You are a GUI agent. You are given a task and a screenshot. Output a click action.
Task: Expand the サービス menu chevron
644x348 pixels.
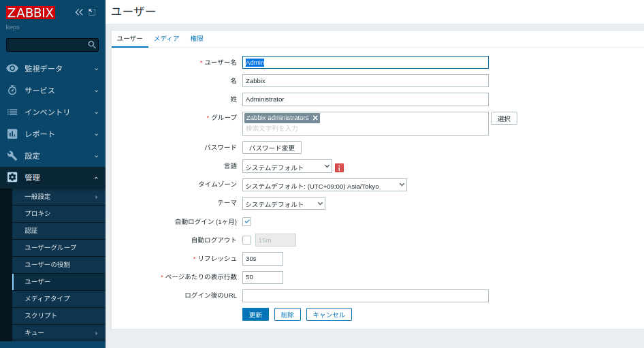(x=97, y=91)
